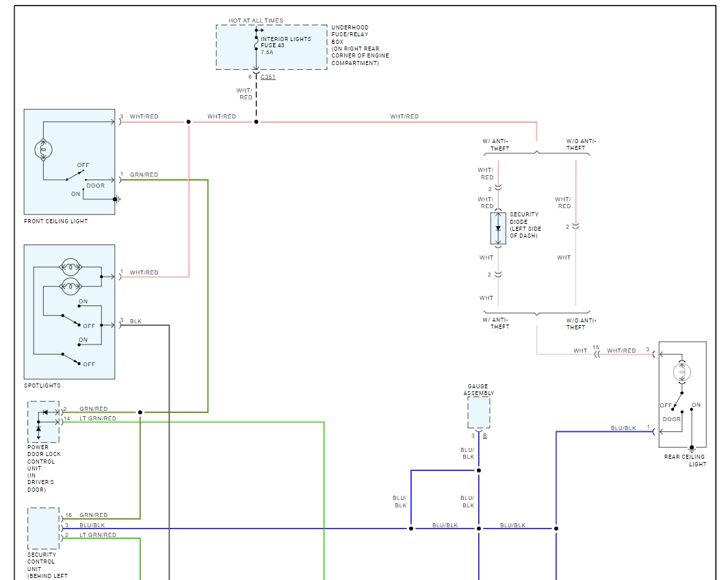Click the blue junction dot directly below Gauge Assembly
The height and width of the screenshot is (580, 728).
point(479,470)
